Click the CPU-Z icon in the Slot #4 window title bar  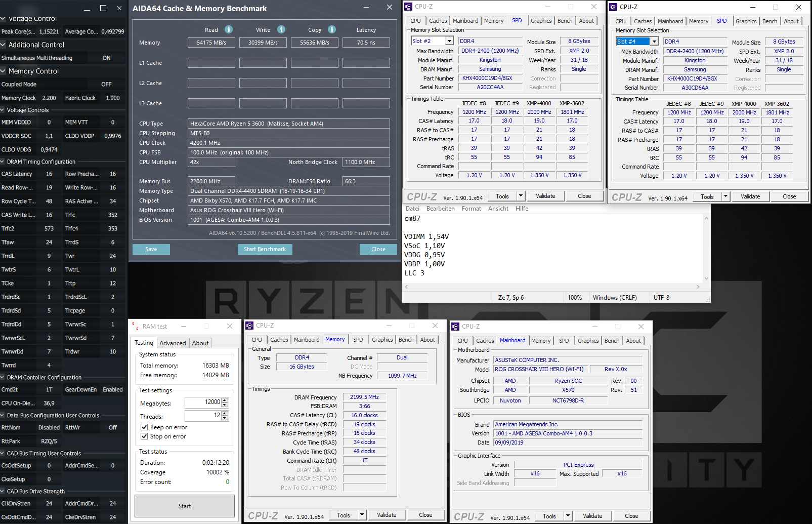(613, 7)
